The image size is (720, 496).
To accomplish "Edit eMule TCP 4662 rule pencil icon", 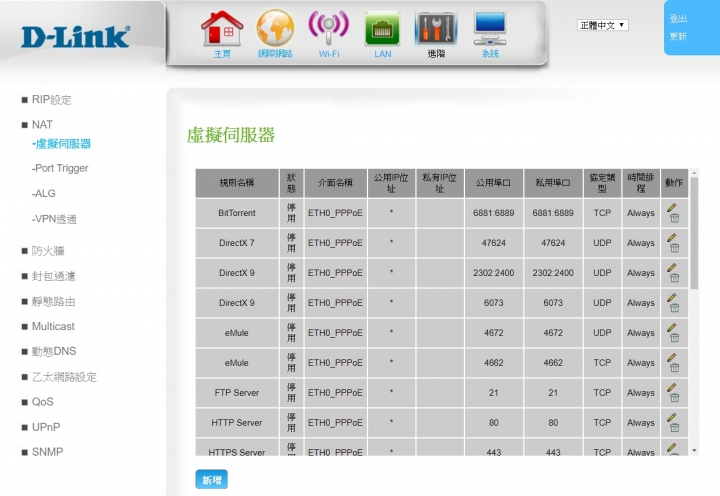I will tap(672, 357).
